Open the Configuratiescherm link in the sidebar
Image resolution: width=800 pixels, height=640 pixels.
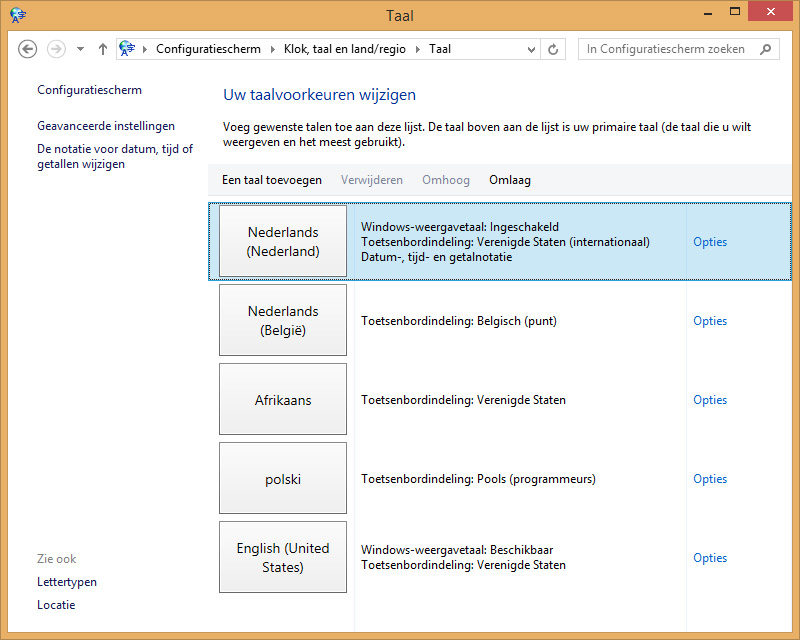pos(89,90)
